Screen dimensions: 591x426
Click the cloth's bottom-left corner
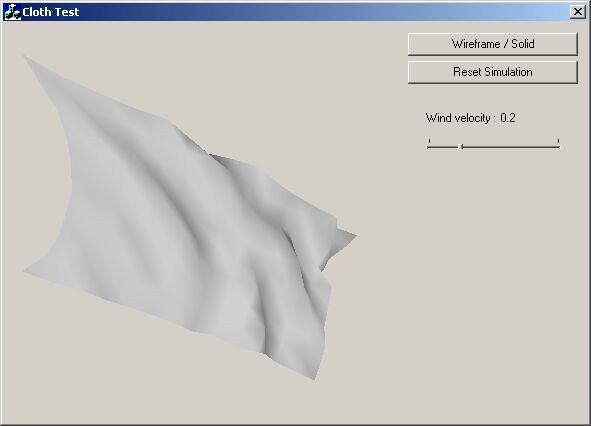(26, 270)
